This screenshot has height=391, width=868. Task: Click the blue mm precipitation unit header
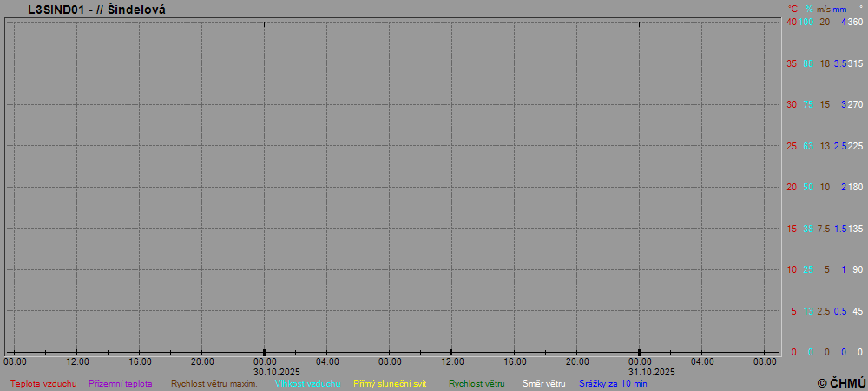[x=839, y=9]
